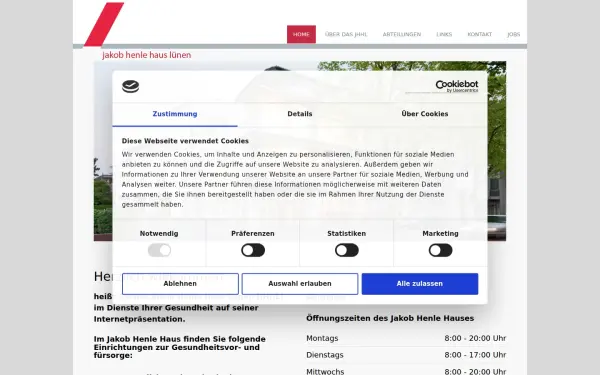The image size is (600, 375).
Task: Open the Über Cookies tab
Action: (425, 114)
